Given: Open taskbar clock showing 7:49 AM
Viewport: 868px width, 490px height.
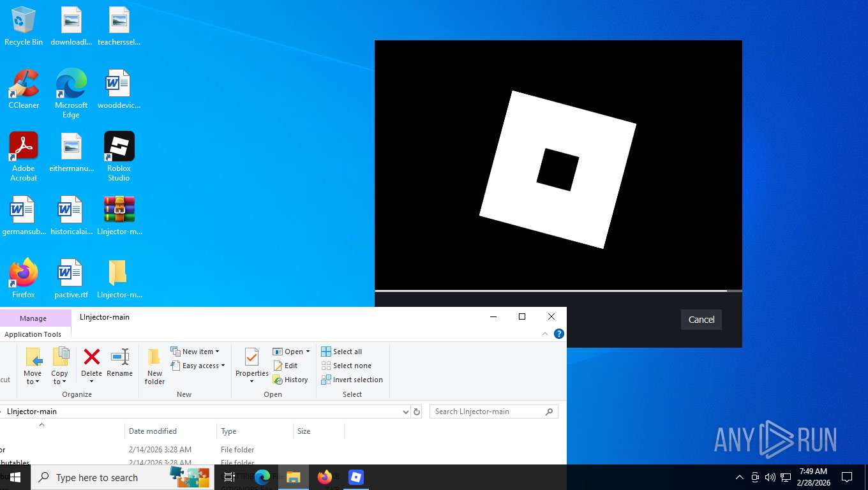Looking at the screenshot, I should click(x=813, y=477).
